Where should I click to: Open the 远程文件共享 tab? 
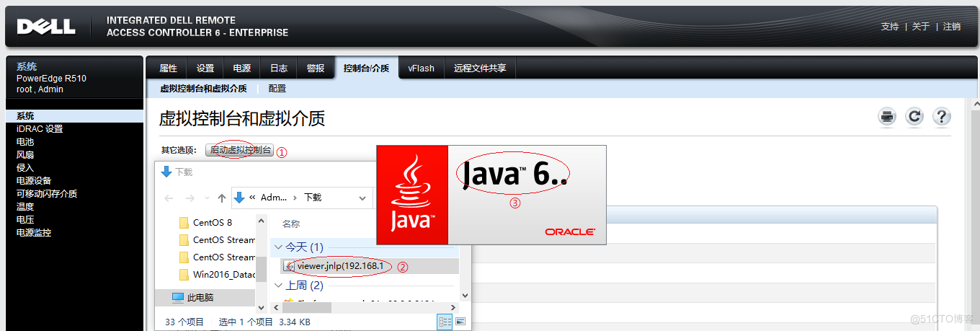[480, 69]
